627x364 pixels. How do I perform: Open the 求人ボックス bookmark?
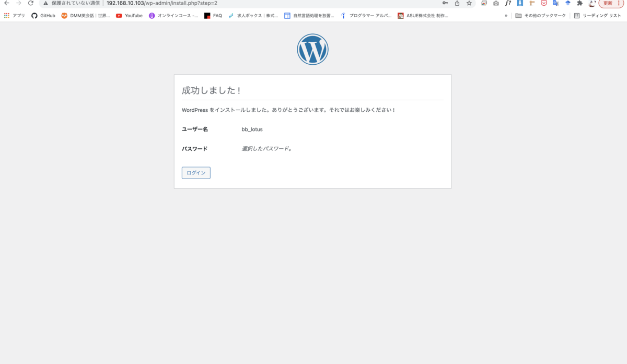[x=253, y=16]
